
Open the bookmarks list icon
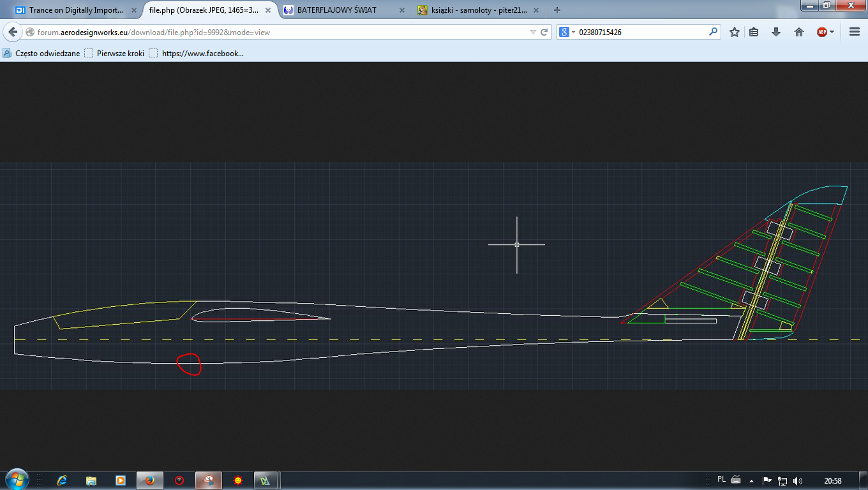754,32
